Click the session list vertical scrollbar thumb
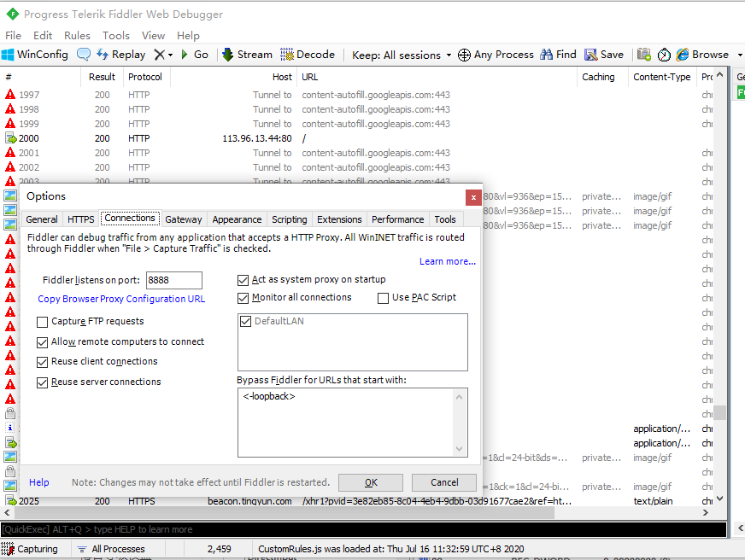 pos(720,413)
